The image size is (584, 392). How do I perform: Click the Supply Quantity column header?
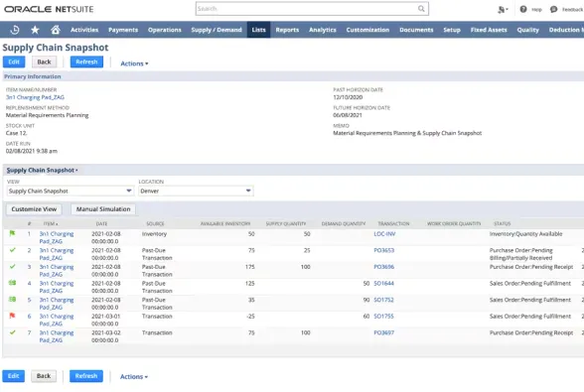286,223
